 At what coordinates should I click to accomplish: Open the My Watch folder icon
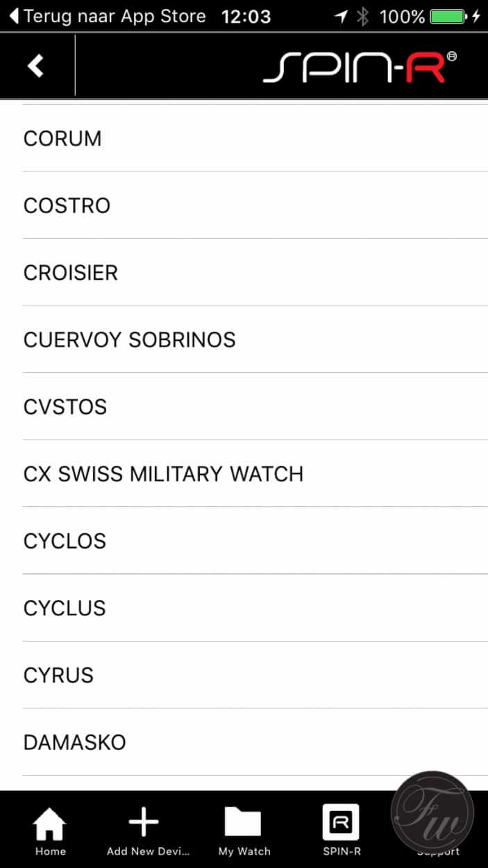tap(243, 823)
